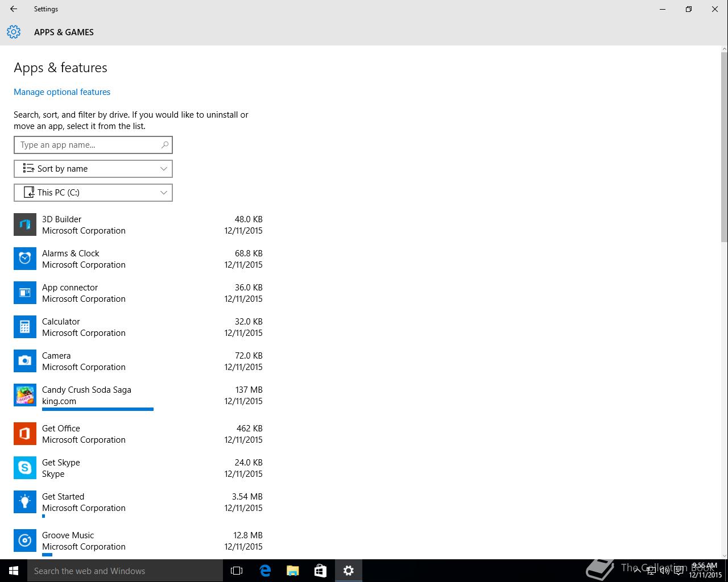Select the Calculator app icon
The width and height of the screenshot is (728, 582).
(x=25, y=327)
